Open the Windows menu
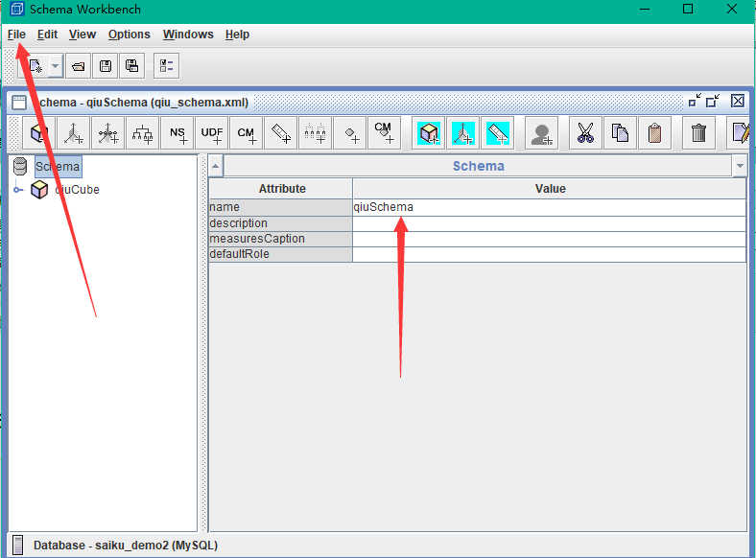The height and width of the screenshot is (558, 756). [x=188, y=35]
